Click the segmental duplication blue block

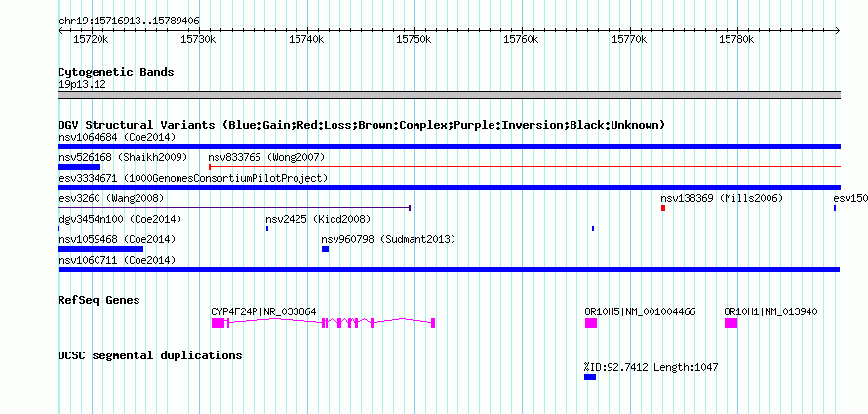pos(590,377)
